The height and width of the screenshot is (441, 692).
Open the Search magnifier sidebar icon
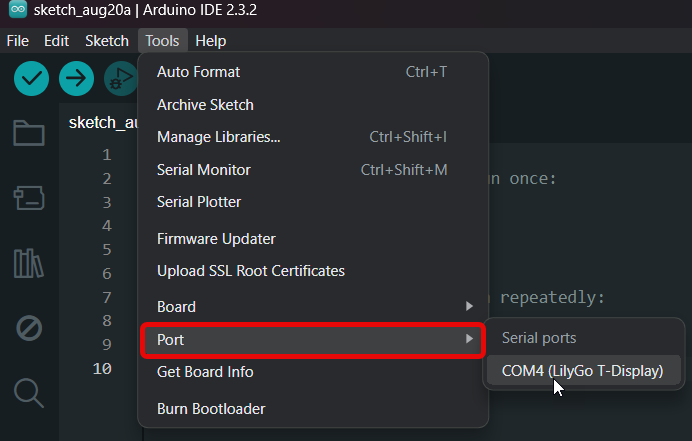pyautogui.click(x=29, y=393)
